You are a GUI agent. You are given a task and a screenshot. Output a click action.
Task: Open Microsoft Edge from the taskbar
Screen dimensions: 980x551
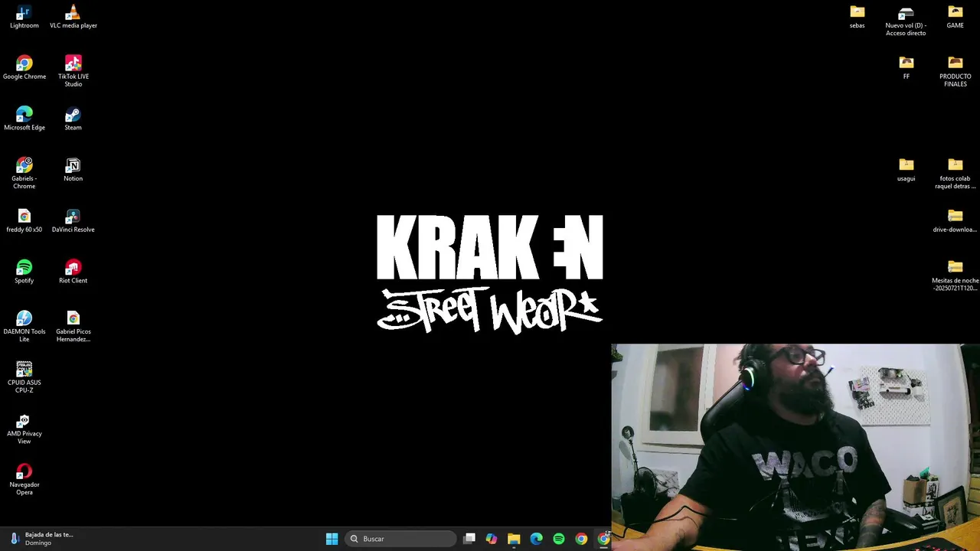click(x=536, y=539)
